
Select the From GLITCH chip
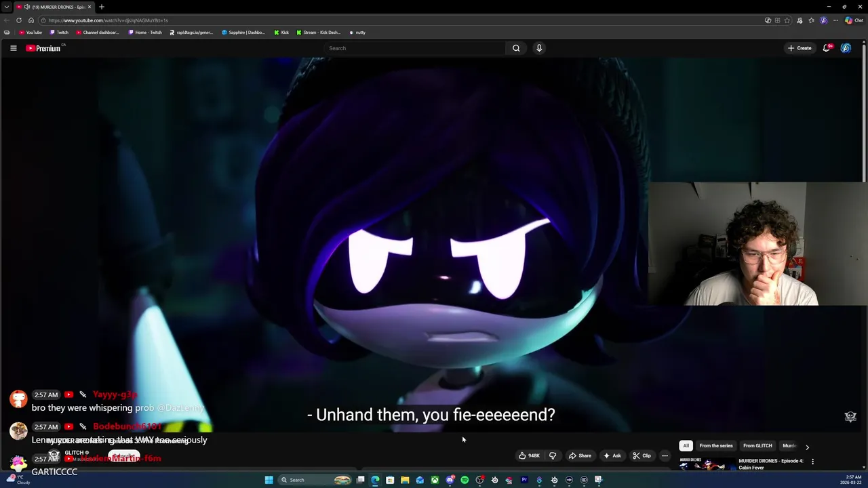tap(757, 446)
